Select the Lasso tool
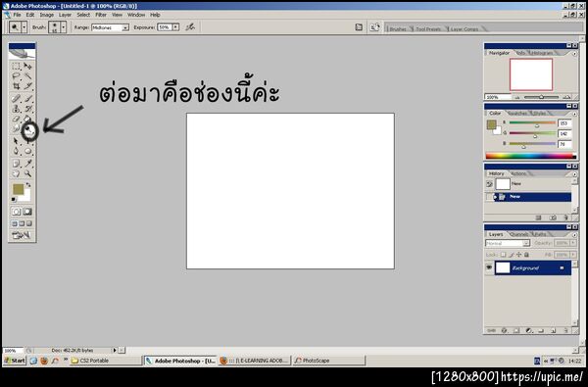The width and height of the screenshot is (588, 387). tap(16, 76)
